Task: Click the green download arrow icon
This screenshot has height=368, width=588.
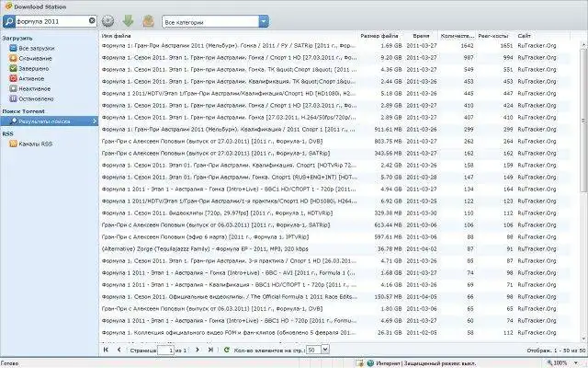Action: (x=128, y=21)
